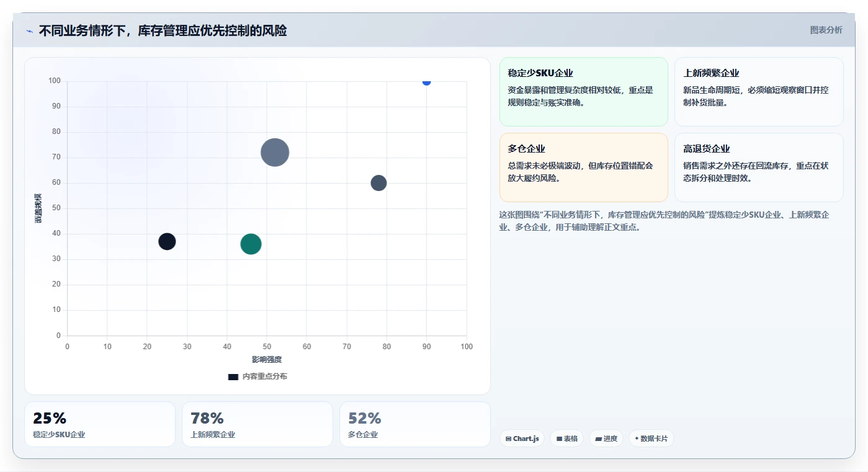Click the icon inside 进度 chip
Image resolution: width=868 pixels, height=472 pixels.
[598, 439]
